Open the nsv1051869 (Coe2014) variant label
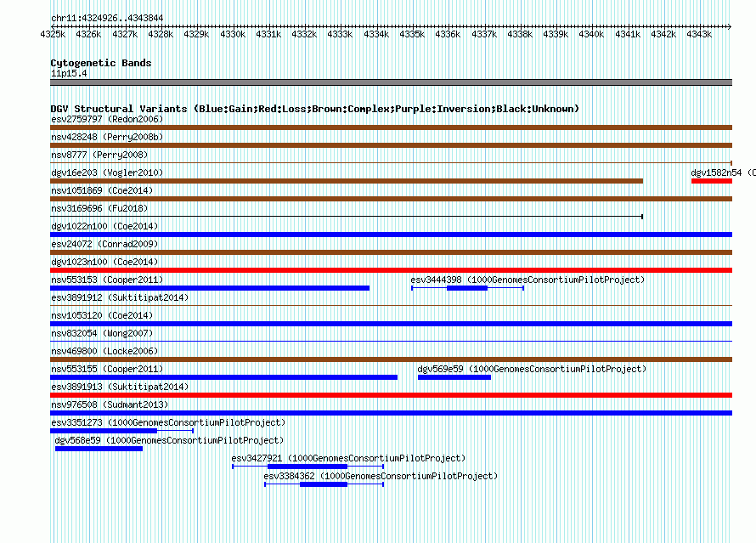Viewport: 756px width, 543px height. click(102, 190)
